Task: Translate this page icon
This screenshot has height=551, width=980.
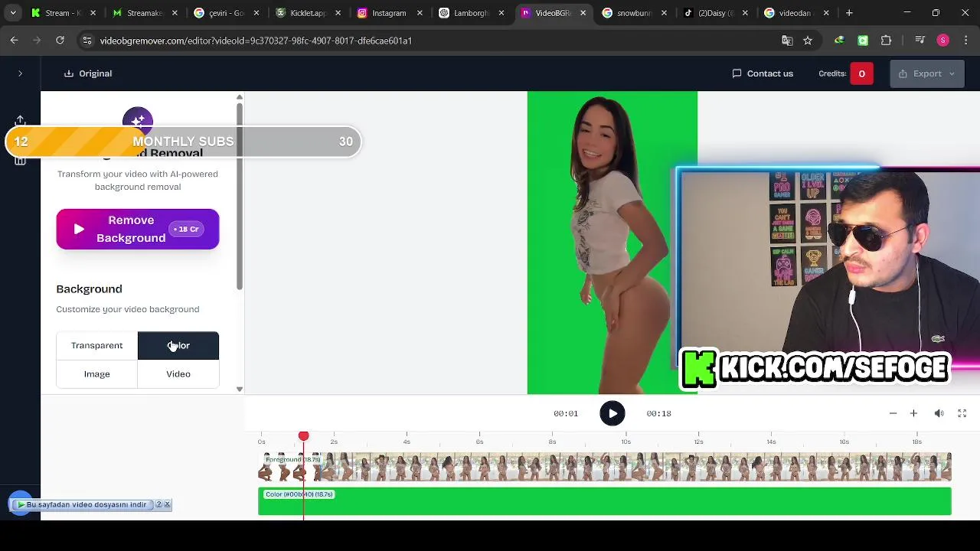Action: pos(787,41)
